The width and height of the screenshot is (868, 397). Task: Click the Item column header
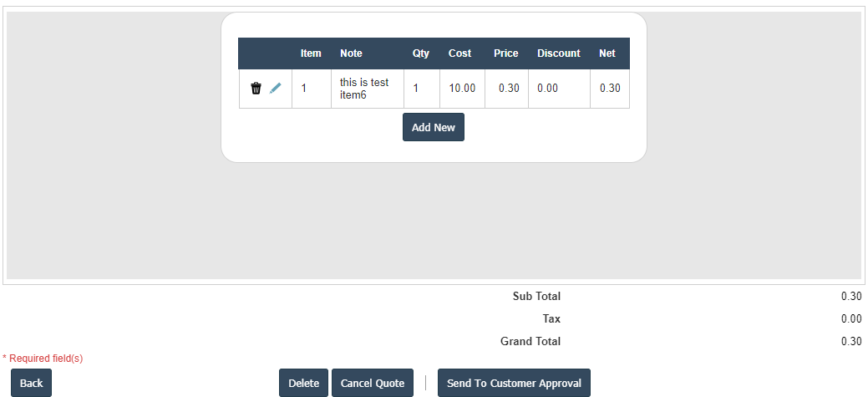[x=311, y=53]
